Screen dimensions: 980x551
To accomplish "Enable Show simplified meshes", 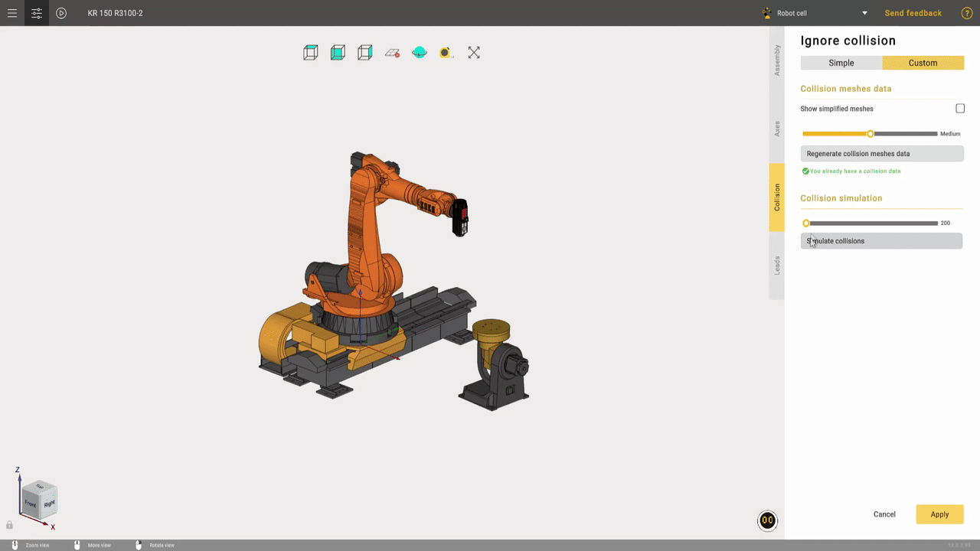I will pos(960,108).
